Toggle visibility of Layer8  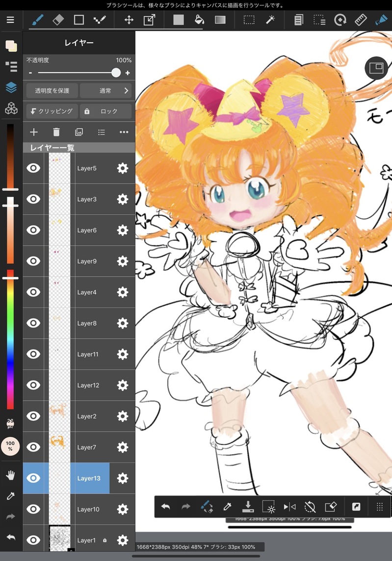point(33,323)
